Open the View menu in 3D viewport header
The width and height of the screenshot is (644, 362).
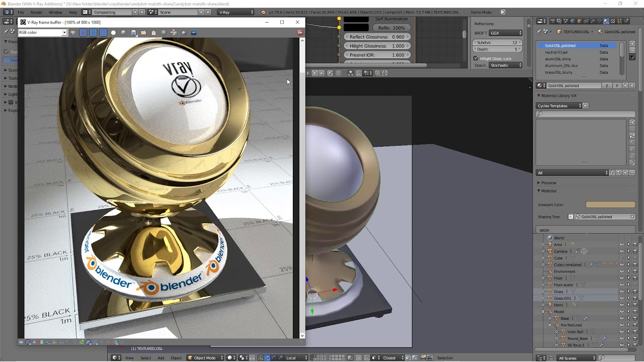click(x=129, y=358)
